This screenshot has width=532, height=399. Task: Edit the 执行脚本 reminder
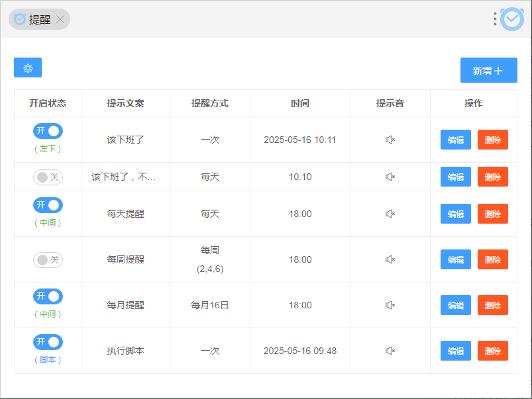coord(456,351)
